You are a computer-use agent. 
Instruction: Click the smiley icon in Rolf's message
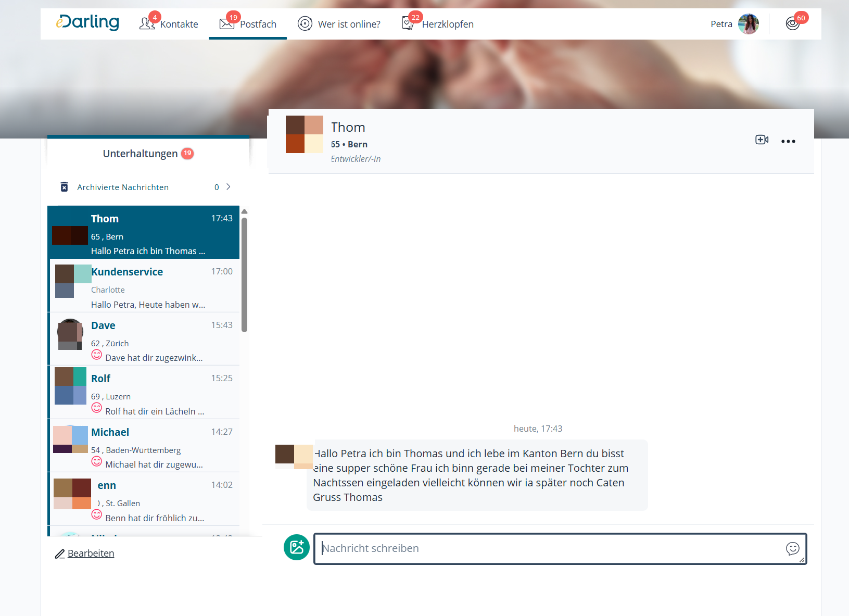coord(97,408)
